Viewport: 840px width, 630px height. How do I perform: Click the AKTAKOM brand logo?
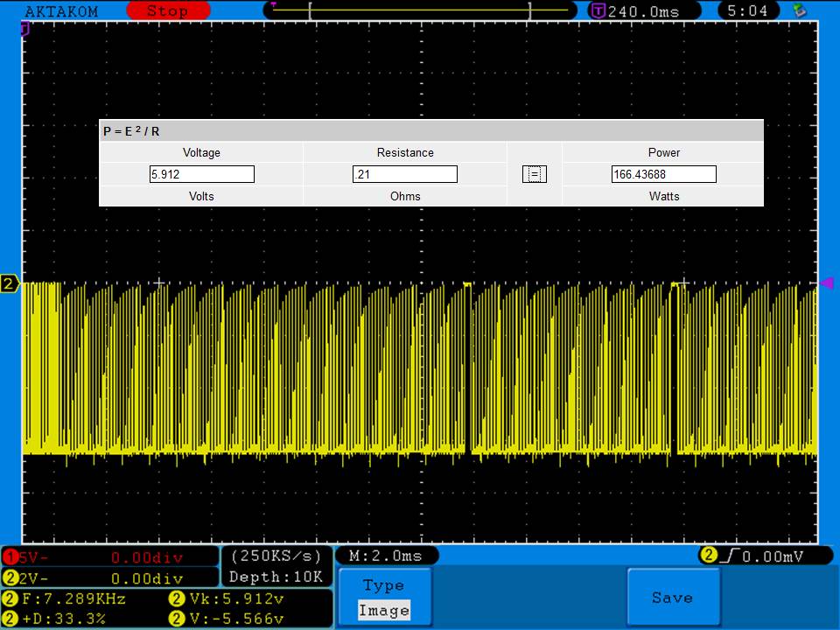click(x=61, y=11)
